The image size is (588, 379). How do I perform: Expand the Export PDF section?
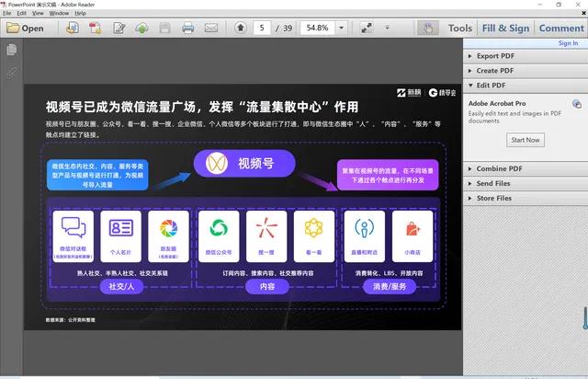[526, 56]
